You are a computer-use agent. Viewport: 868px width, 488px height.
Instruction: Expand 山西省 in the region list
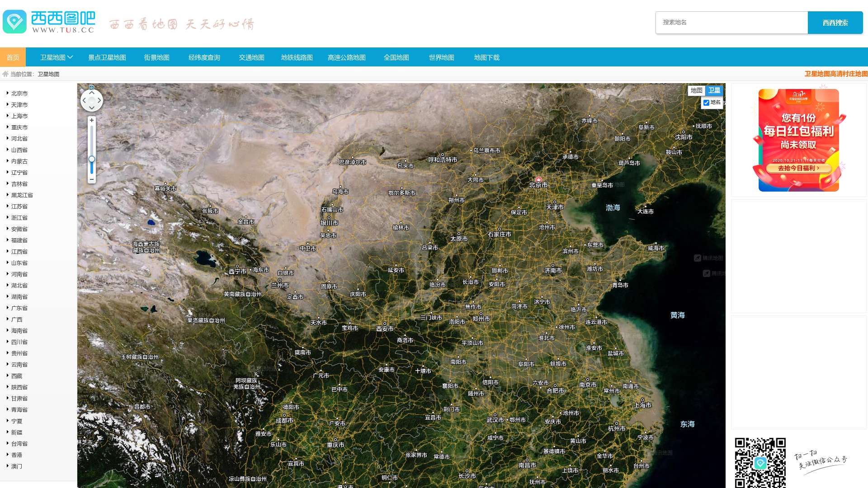pyautogui.click(x=19, y=150)
